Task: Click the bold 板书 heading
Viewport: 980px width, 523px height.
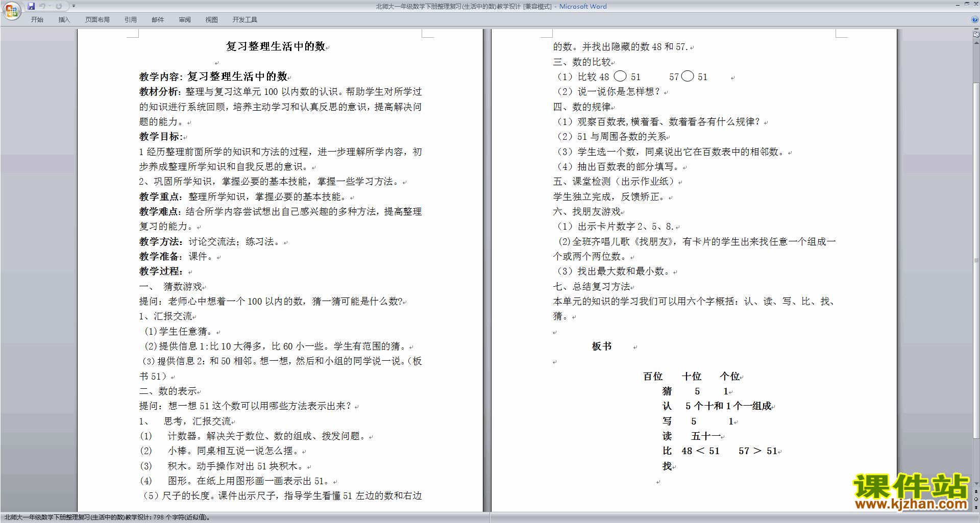Action: pos(601,346)
